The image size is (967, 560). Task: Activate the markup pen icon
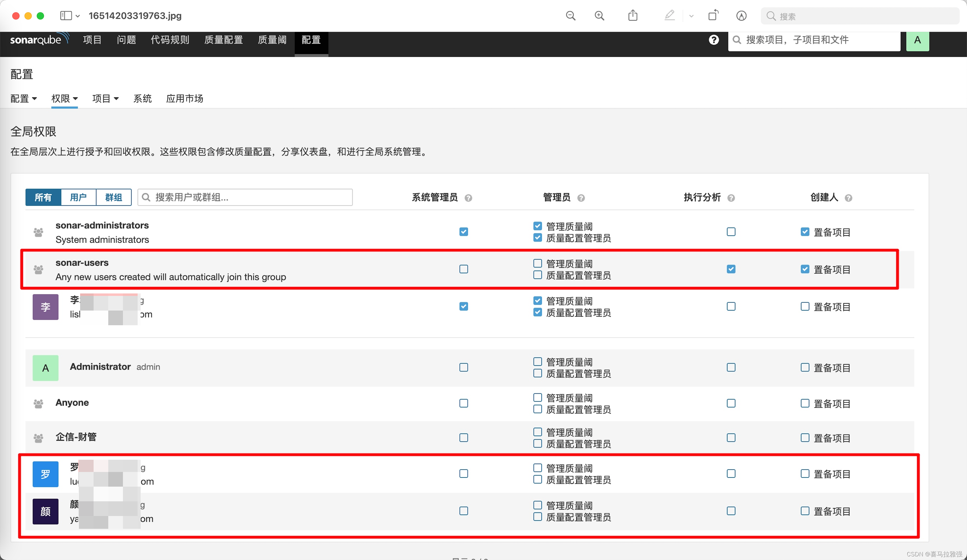pyautogui.click(x=670, y=15)
